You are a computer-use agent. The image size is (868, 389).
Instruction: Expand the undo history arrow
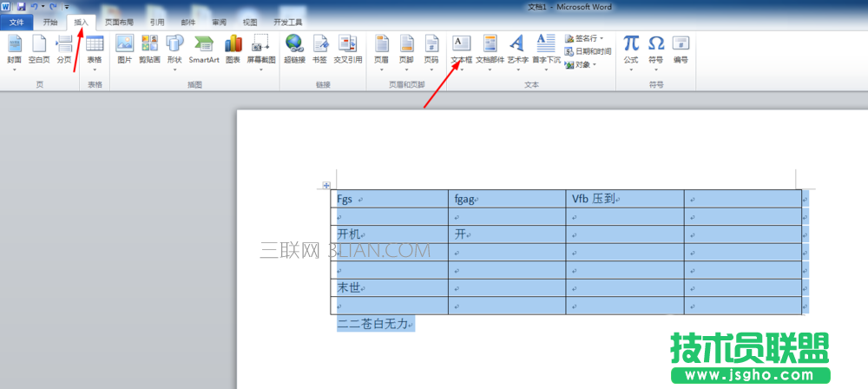(43, 7)
